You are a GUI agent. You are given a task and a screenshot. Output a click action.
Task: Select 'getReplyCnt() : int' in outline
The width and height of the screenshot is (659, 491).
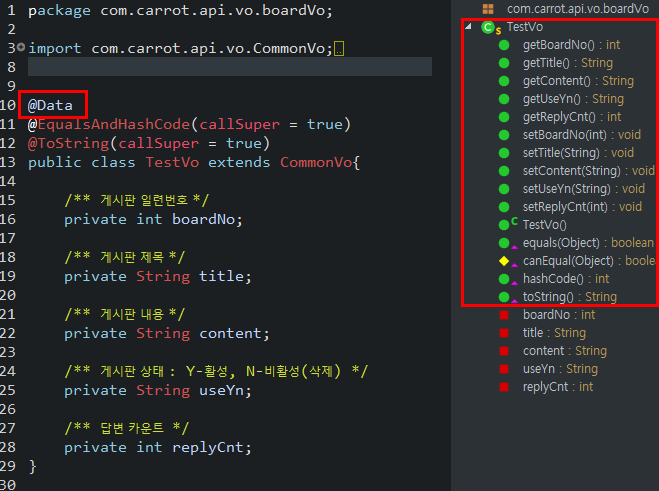[x=572, y=117]
